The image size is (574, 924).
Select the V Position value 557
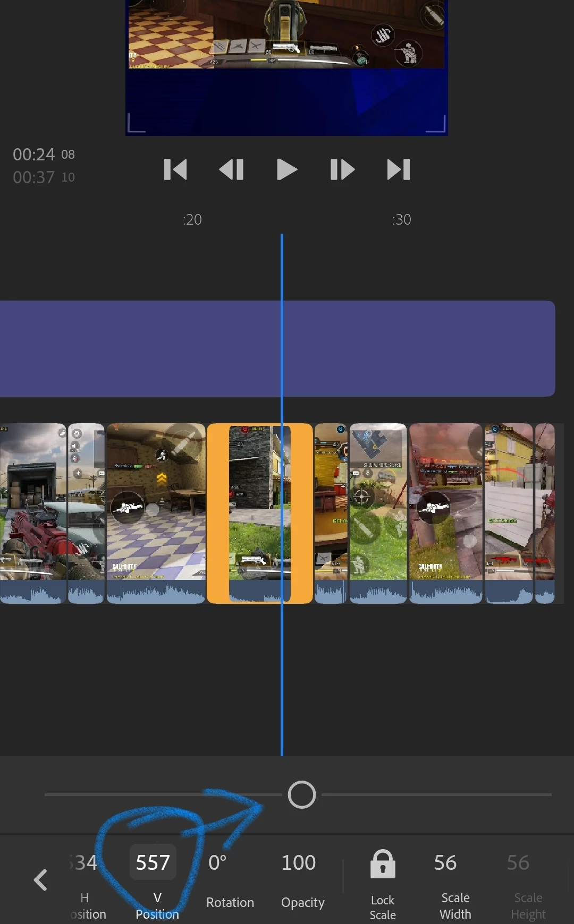pos(153,862)
